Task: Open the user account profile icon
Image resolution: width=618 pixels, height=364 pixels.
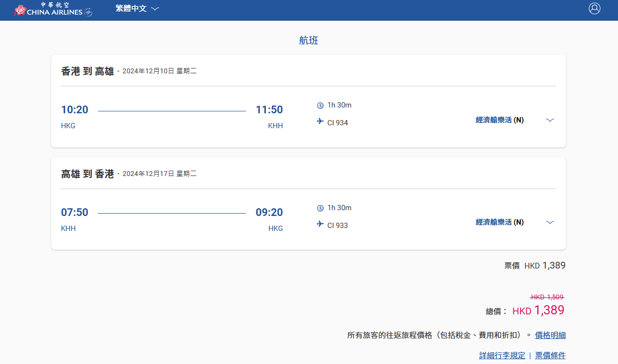Action: [x=594, y=9]
